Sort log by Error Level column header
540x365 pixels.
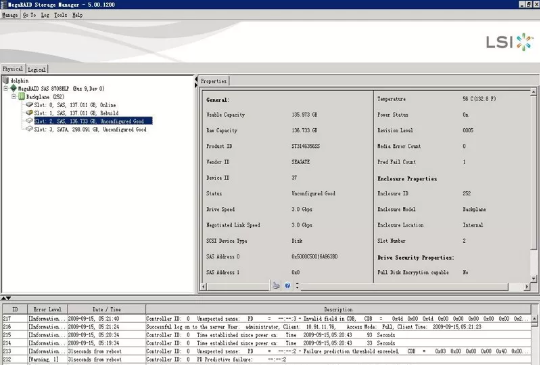pyautogui.click(x=48, y=309)
